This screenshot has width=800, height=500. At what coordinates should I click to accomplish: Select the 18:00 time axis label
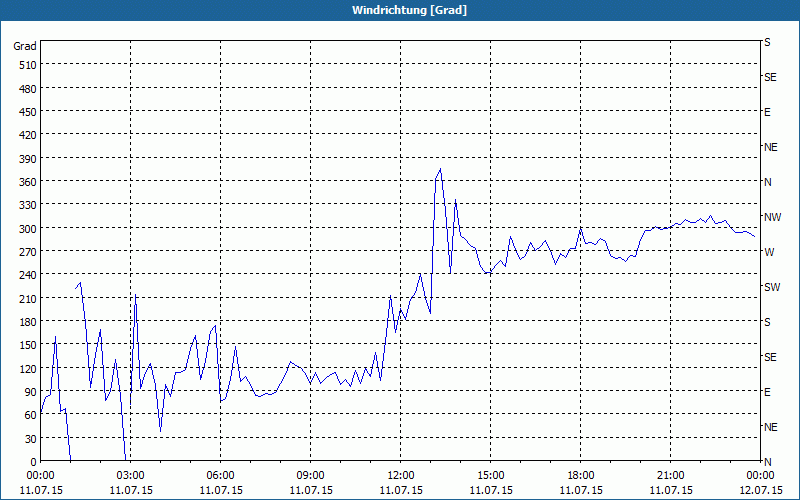(580, 475)
